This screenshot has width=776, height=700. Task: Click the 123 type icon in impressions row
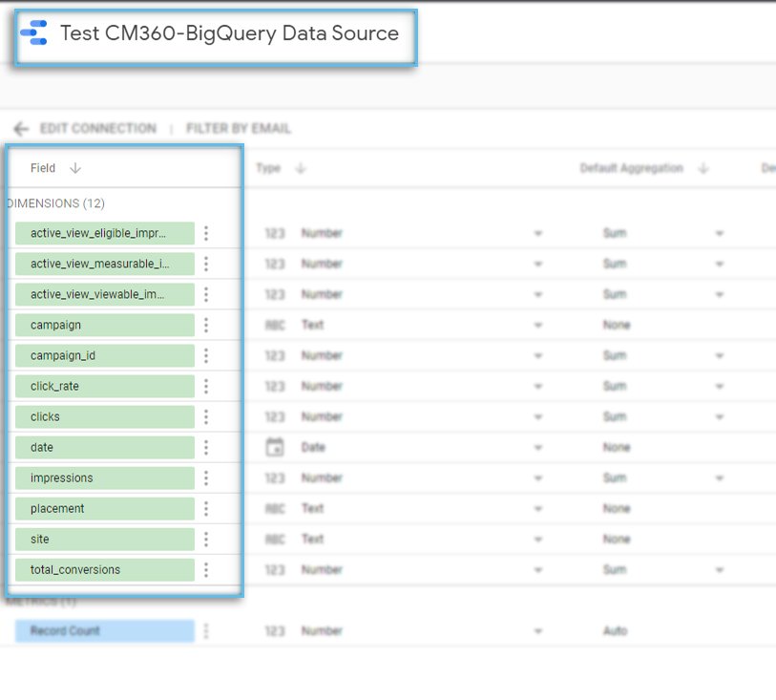pyautogui.click(x=275, y=478)
